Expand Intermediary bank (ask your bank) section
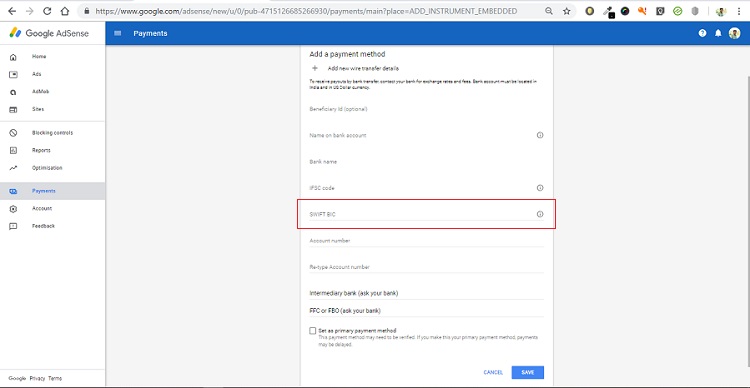 pyautogui.click(x=427, y=293)
